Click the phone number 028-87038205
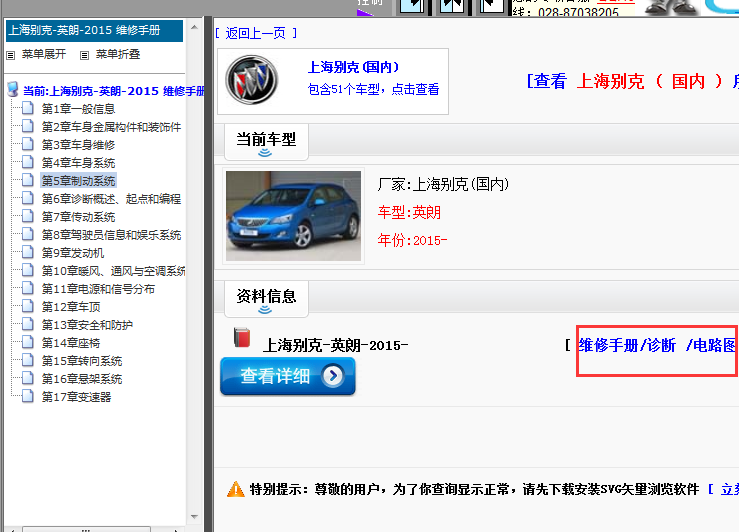 pyautogui.click(x=578, y=12)
